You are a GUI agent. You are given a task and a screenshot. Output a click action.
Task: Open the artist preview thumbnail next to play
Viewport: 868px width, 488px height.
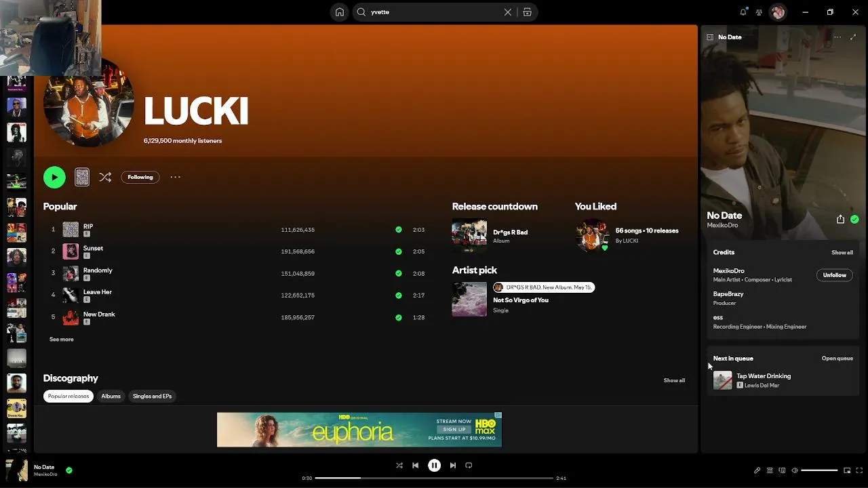tap(82, 177)
